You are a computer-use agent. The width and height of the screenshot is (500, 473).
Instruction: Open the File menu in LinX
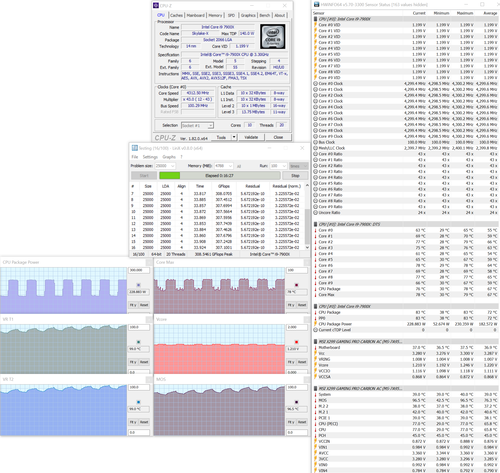tap(135, 157)
